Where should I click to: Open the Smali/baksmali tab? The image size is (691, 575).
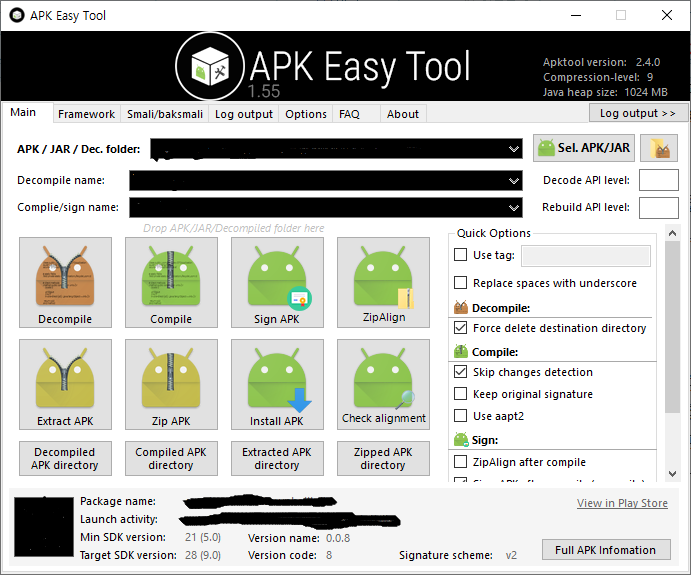165,114
